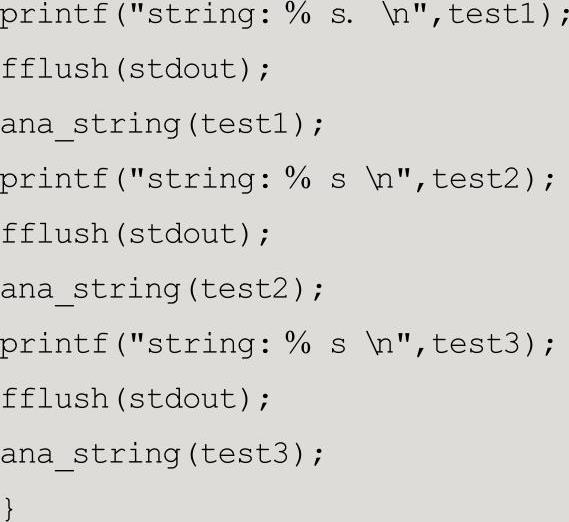569x522 pixels.
Task: Click the \n escape in first printf
Action: tap(397, 15)
